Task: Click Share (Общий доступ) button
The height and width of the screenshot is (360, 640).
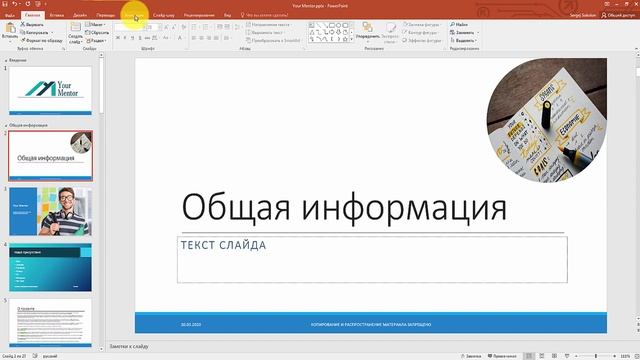Action: [618, 15]
